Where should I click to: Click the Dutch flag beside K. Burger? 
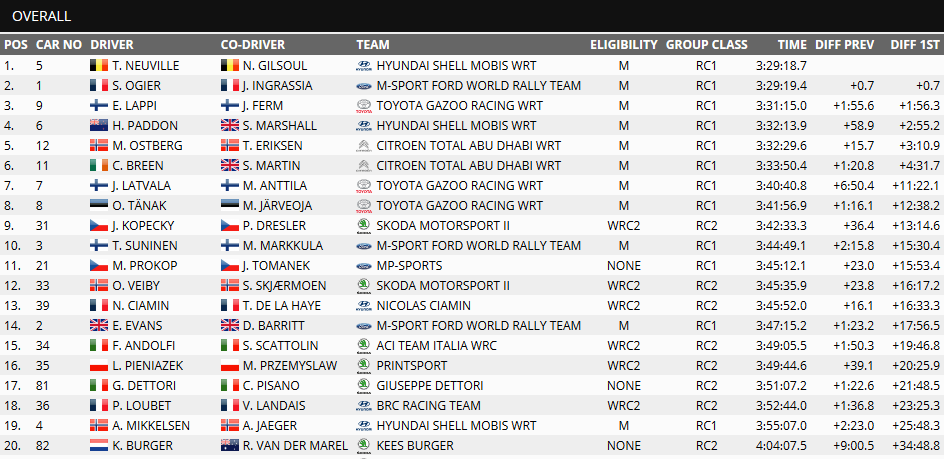coord(99,446)
